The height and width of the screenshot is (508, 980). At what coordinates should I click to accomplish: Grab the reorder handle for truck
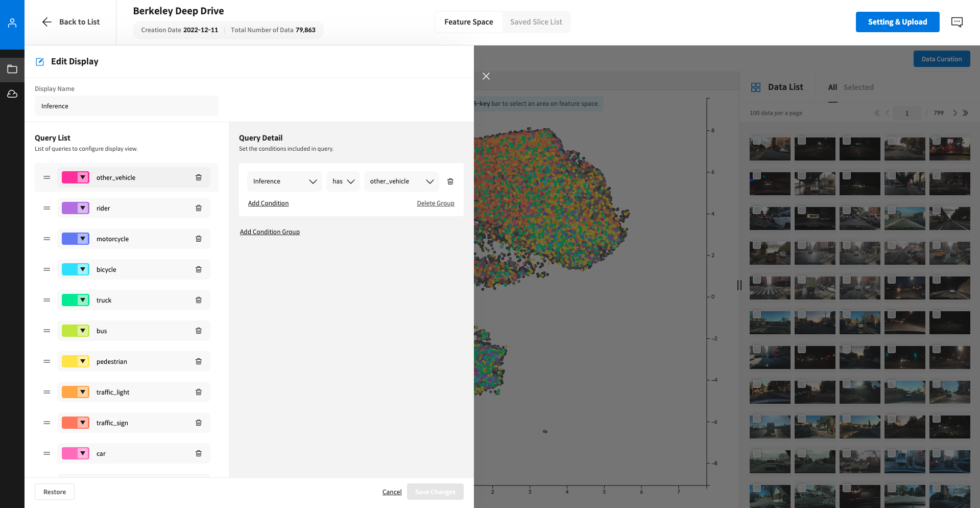coord(47,300)
